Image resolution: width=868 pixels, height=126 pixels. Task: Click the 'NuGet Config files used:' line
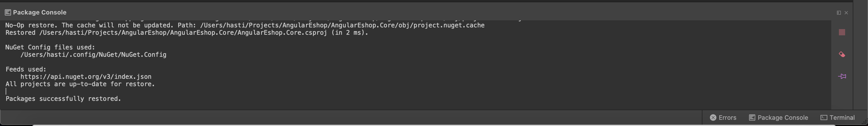50,47
